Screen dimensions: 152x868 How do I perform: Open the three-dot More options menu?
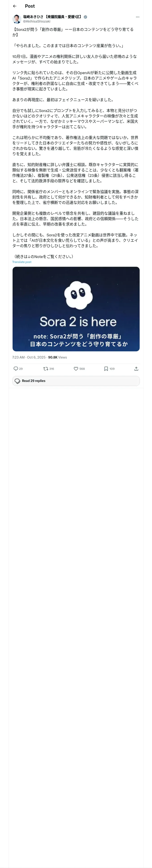(137, 17)
